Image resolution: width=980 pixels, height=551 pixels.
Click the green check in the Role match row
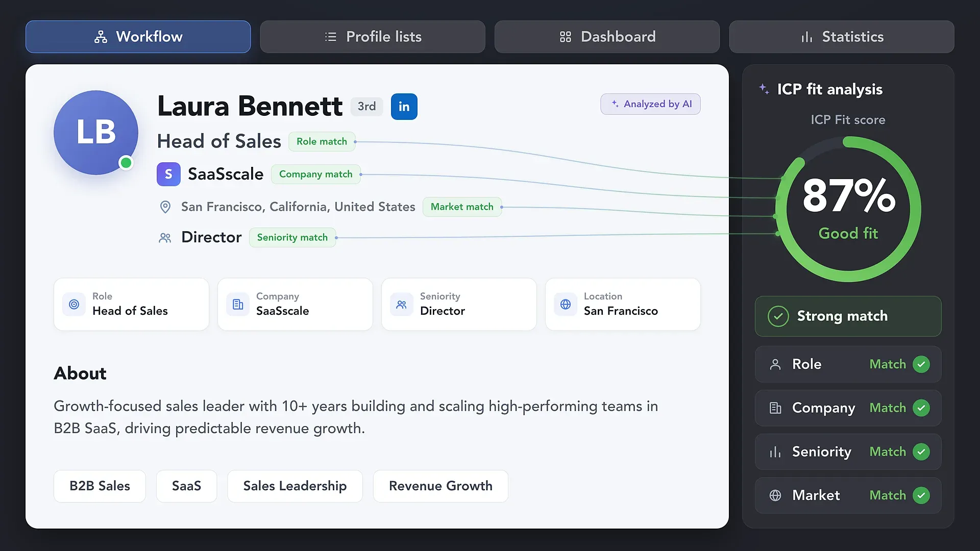(x=921, y=364)
